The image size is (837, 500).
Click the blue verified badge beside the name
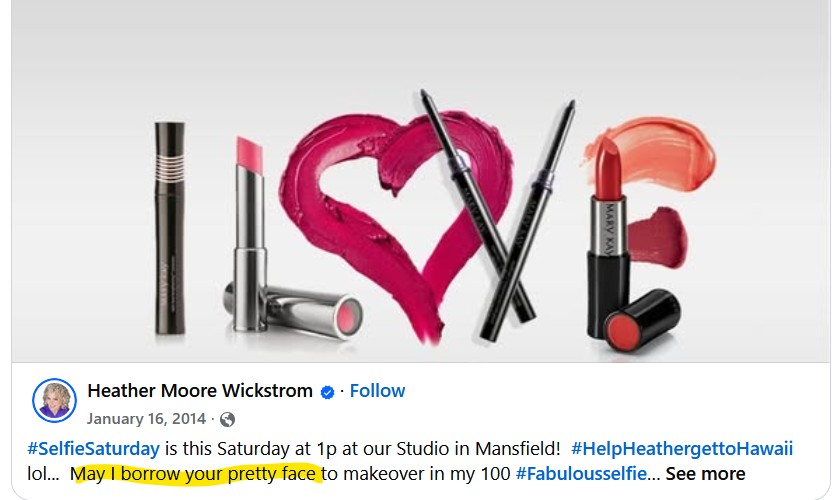tap(327, 392)
